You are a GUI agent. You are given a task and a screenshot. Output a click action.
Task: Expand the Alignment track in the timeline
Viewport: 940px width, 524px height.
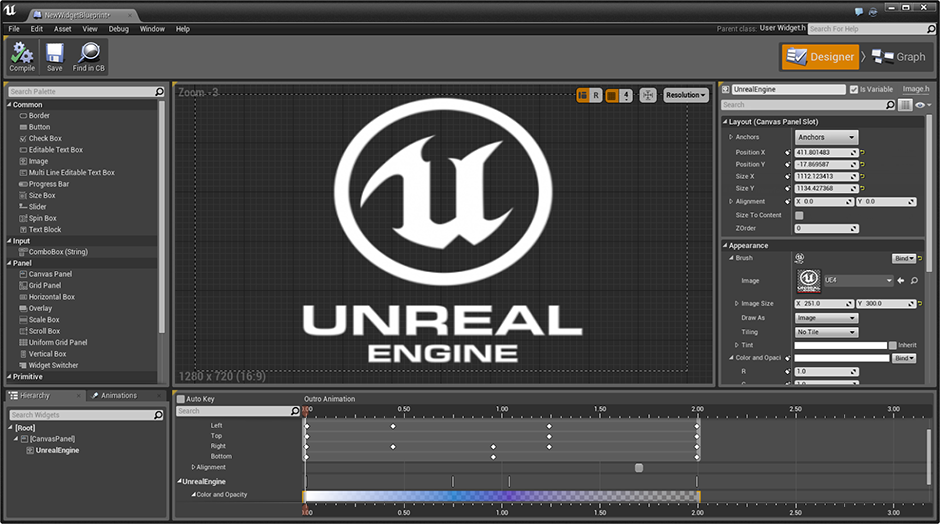click(x=194, y=467)
